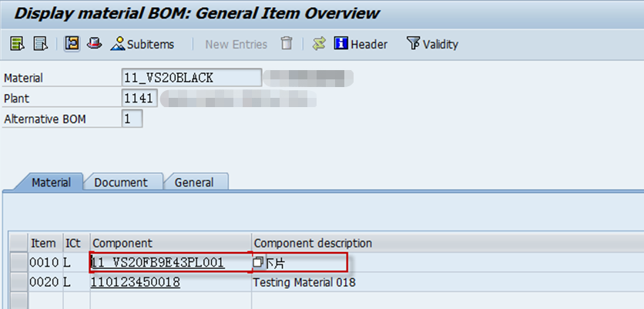Click the Material input field
The height and width of the screenshot is (309, 644).
tap(191, 78)
